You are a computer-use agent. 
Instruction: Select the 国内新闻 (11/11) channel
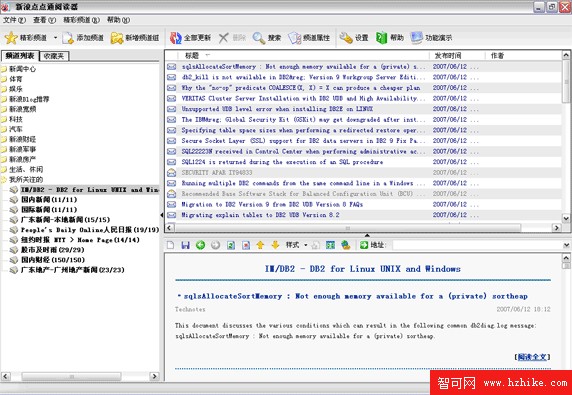[49, 200]
